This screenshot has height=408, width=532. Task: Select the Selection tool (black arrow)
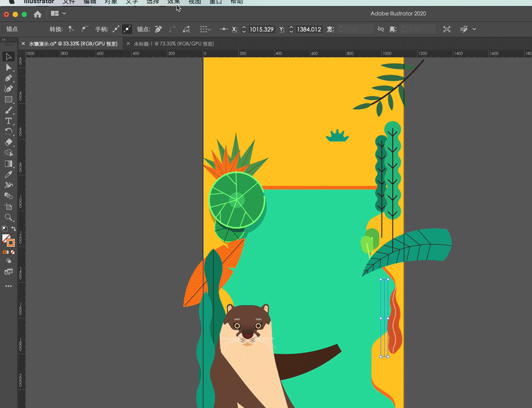click(9, 57)
